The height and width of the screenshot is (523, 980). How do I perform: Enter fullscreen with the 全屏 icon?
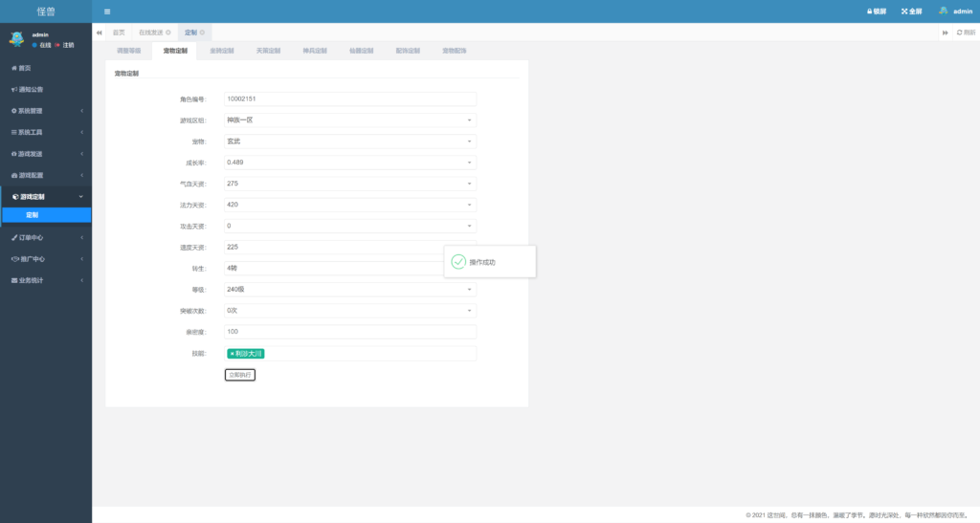point(903,11)
